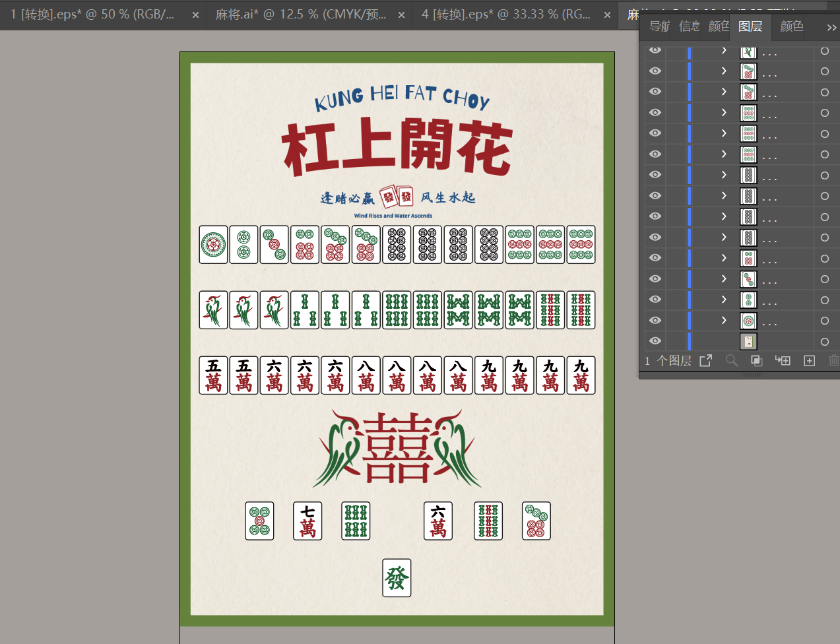Close the 1 [转换].eps document tab
Viewport: 840px width, 644px height.
195,15
